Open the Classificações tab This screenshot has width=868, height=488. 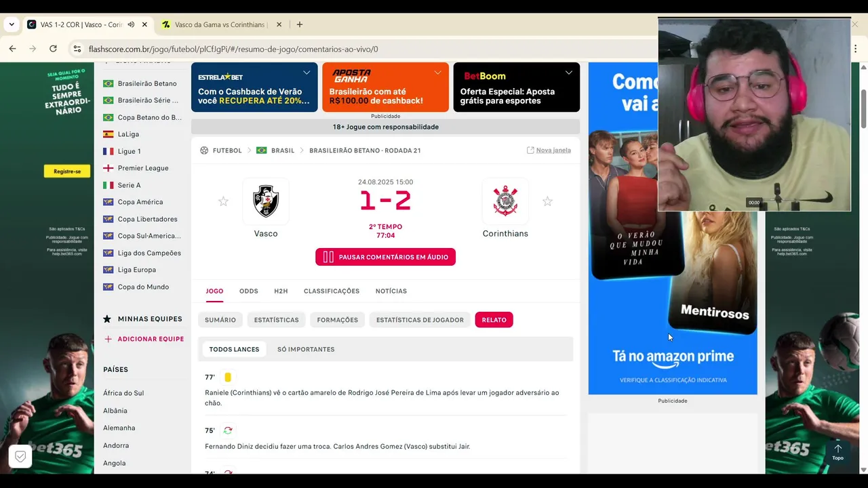[x=332, y=291]
